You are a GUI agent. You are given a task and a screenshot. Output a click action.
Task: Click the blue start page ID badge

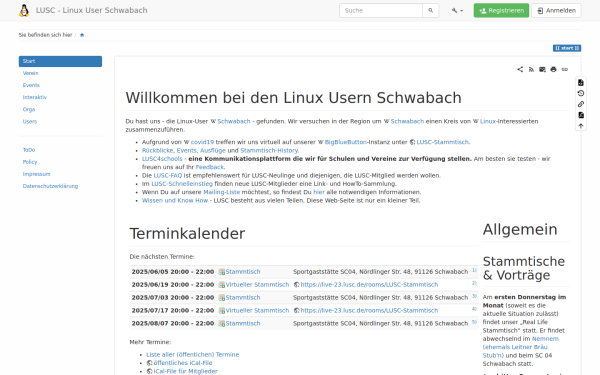(567, 48)
